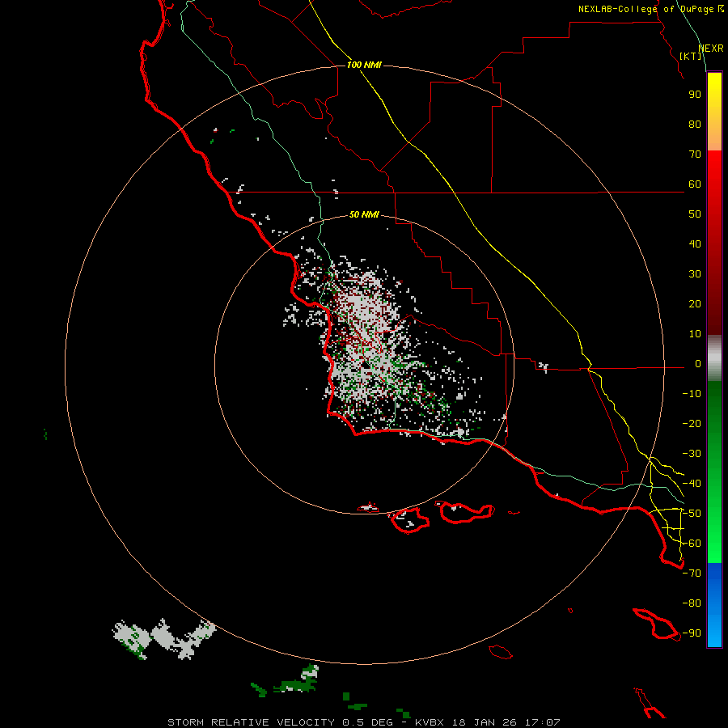Viewport: 728px width, 728px height.
Task: Click the -60 value on the velocity scale
Action: tap(692, 544)
